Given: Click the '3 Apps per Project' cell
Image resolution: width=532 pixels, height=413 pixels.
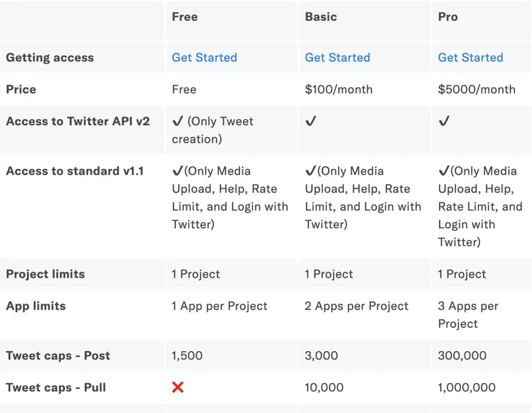Looking at the screenshot, I should pyautogui.click(x=468, y=315).
